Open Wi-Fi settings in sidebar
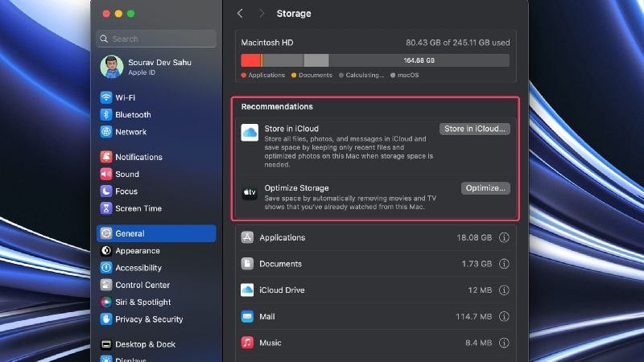Screen dimensions: 644x362 [x=156, y=97]
